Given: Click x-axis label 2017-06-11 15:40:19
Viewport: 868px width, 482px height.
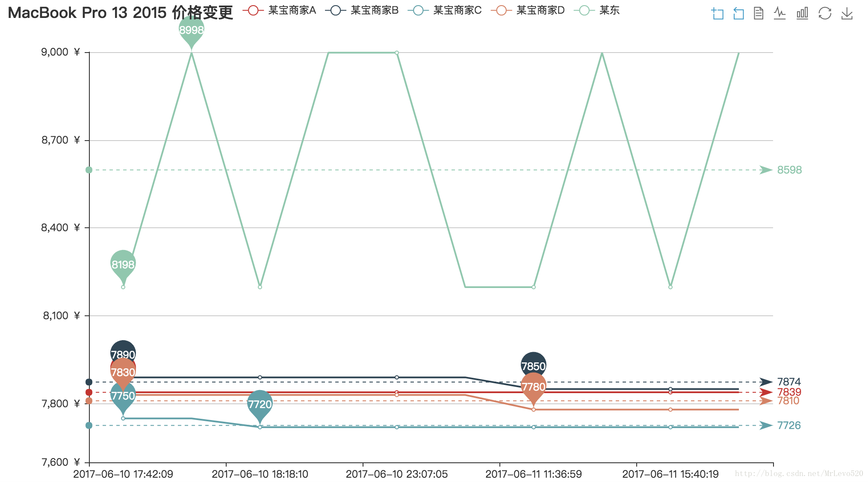Looking at the screenshot, I should 670,474.
